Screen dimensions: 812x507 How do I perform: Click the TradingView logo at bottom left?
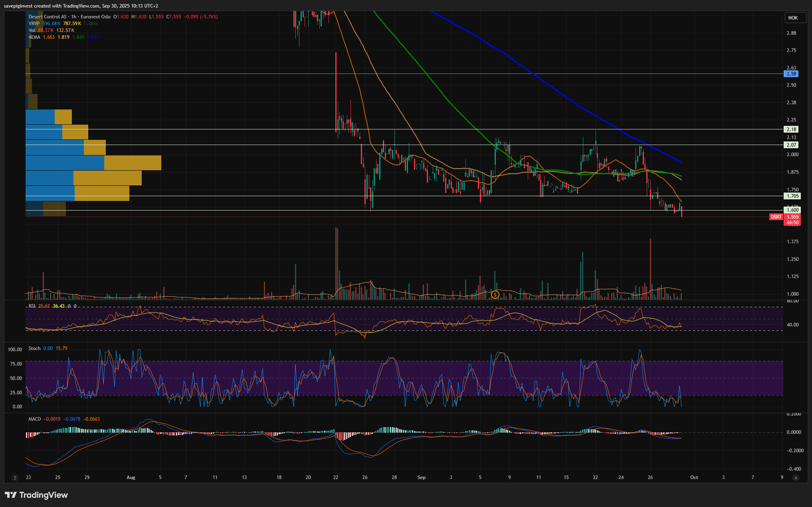coord(36,495)
